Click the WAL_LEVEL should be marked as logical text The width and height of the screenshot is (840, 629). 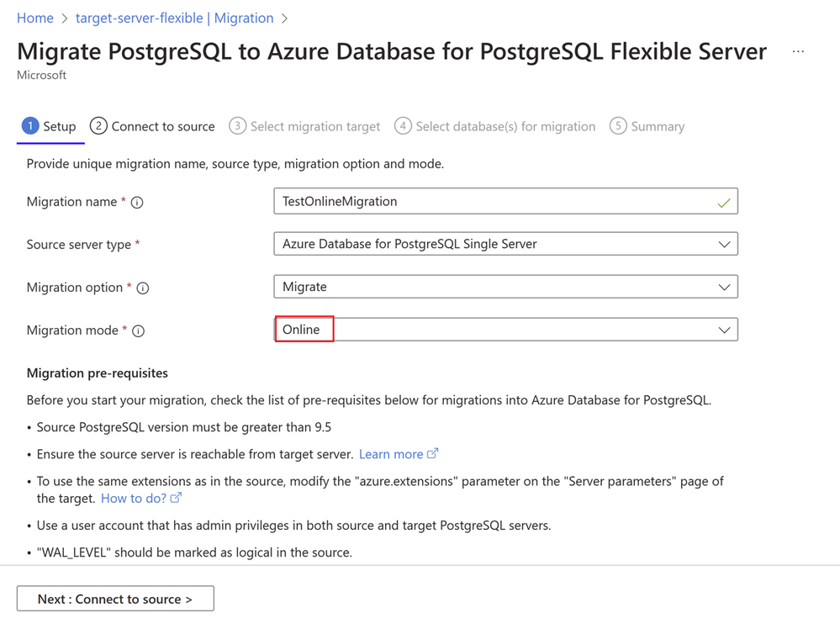pos(194,552)
